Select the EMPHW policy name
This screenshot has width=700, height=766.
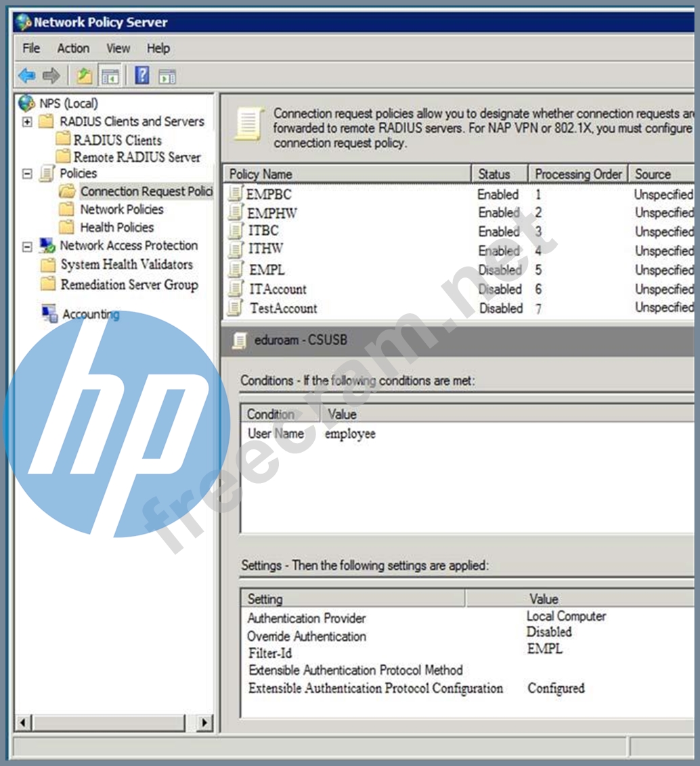pyautogui.click(x=271, y=213)
